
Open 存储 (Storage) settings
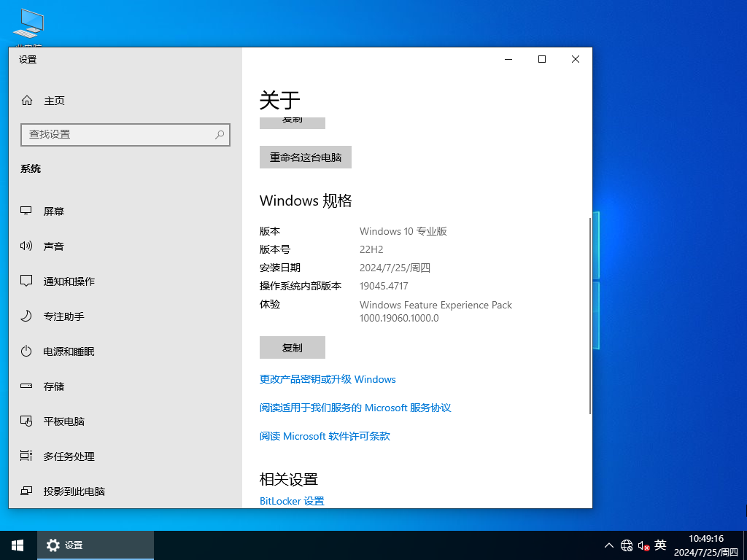tap(27, 386)
